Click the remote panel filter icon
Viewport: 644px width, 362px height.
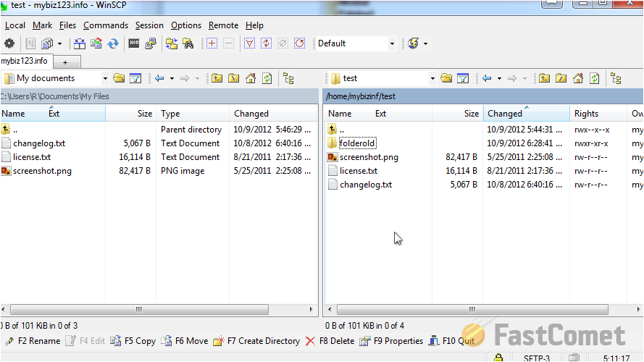click(x=463, y=78)
